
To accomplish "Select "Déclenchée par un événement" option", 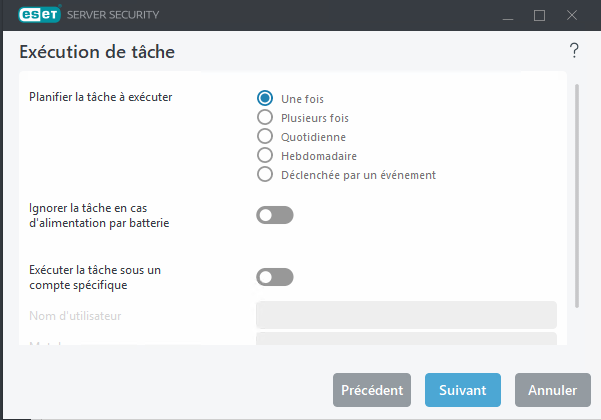I will [x=265, y=174].
